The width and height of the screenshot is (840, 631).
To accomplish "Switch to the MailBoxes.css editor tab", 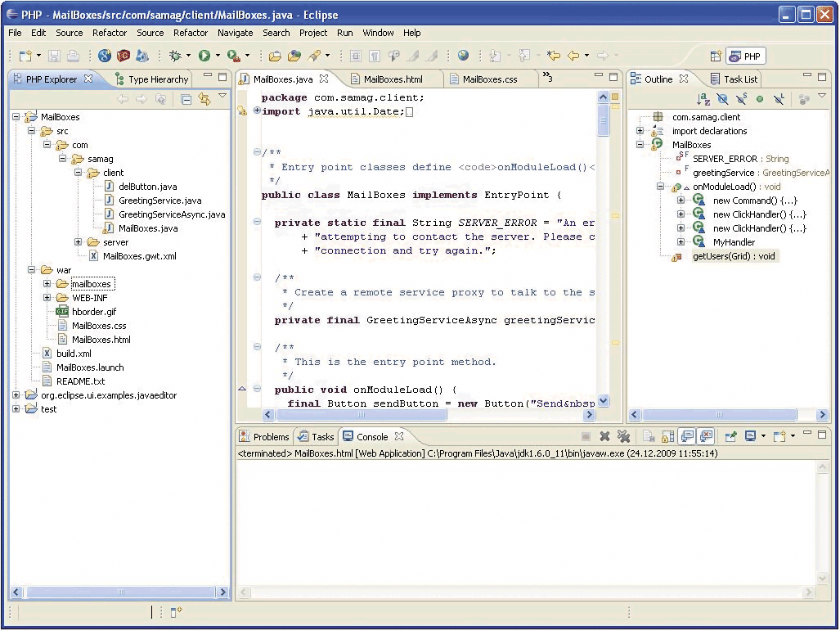I will [x=489, y=79].
